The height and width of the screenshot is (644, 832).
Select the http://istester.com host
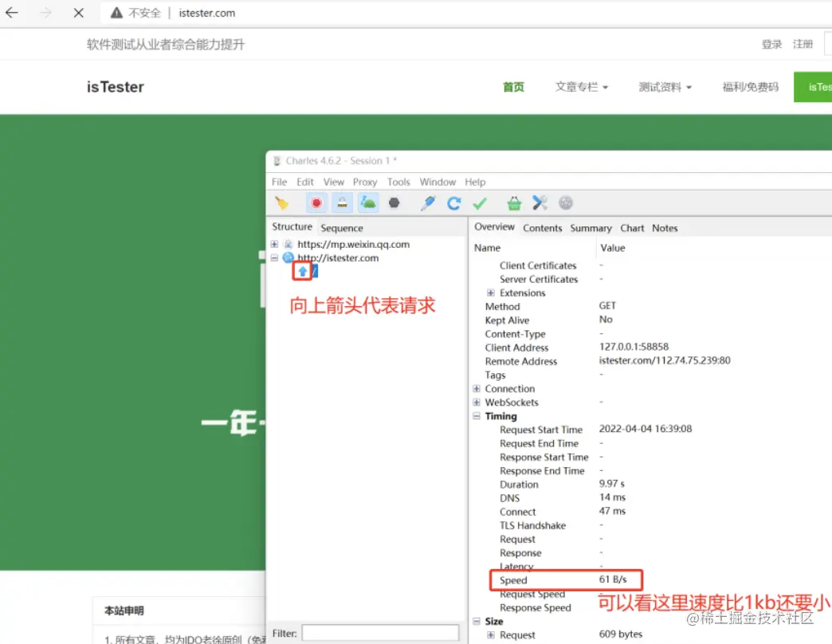pyautogui.click(x=338, y=257)
